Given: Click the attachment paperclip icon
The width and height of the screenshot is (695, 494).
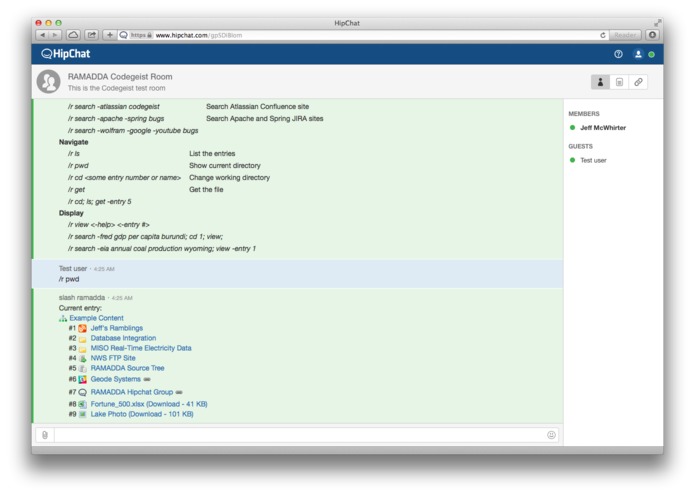Looking at the screenshot, I should pyautogui.click(x=45, y=435).
